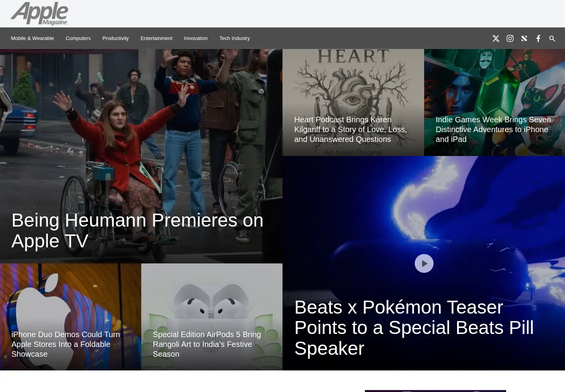Open search with the magnifier icon

coord(552,38)
